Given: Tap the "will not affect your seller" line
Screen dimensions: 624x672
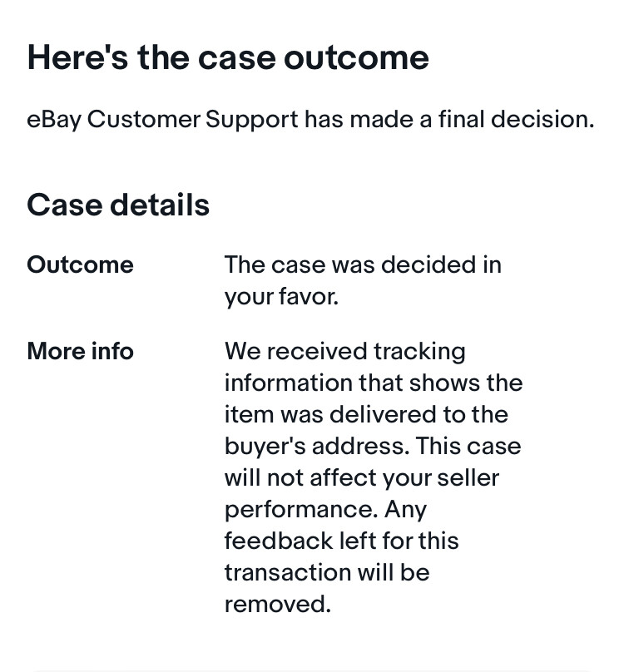Looking at the screenshot, I should tap(362, 477).
